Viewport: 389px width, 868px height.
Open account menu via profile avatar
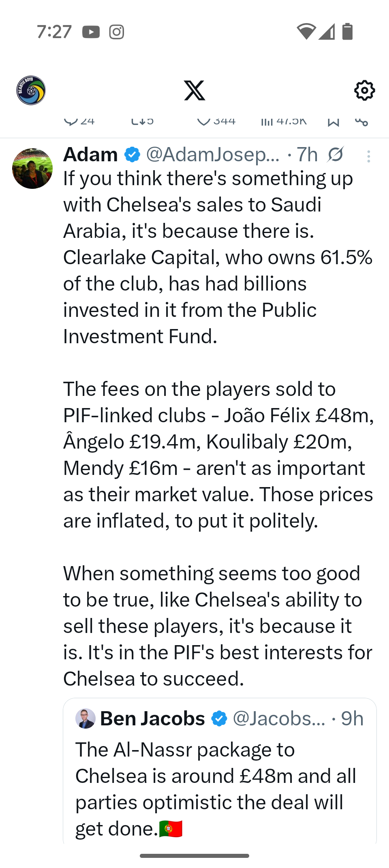click(x=31, y=90)
